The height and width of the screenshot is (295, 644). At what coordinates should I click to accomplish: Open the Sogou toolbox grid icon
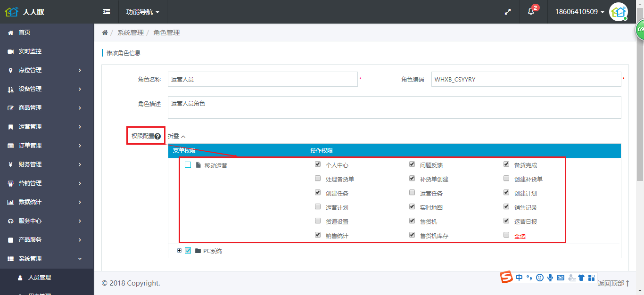coord(591,278)
